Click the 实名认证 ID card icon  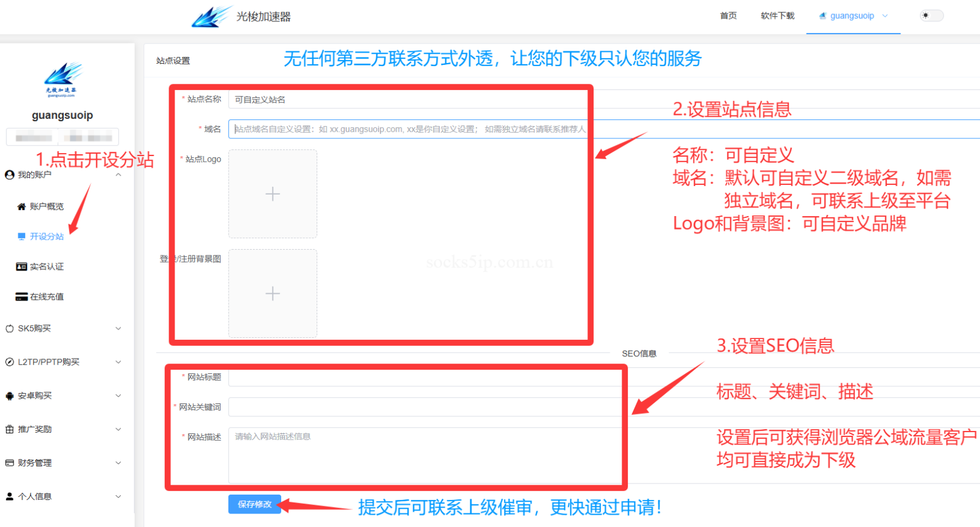(x=21, y=267)
